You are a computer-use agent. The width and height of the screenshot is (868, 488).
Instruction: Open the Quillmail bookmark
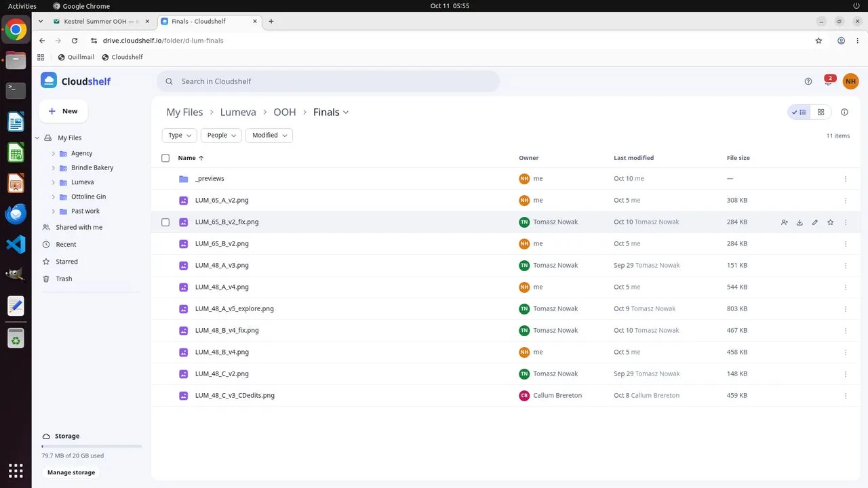pyautogui.click(x=76, y=58)
